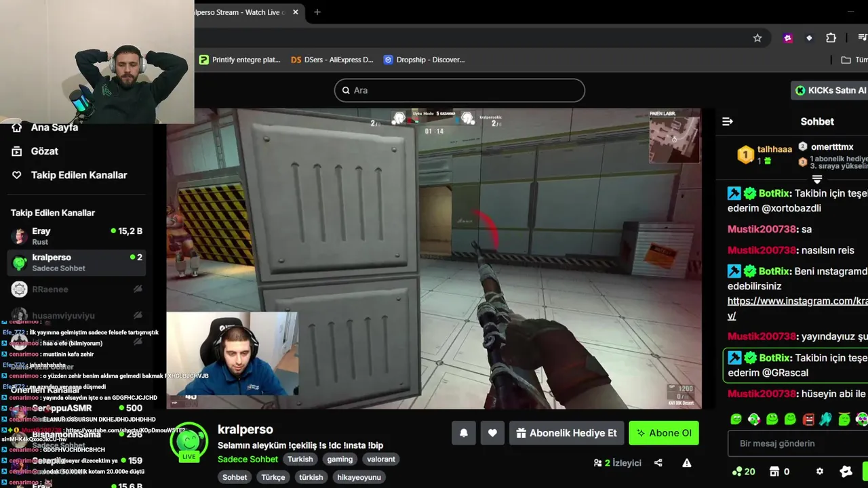Screen dimensions: 868x488
Task: Click the star-shaped emote picker icon
Action: coord(846,471)
